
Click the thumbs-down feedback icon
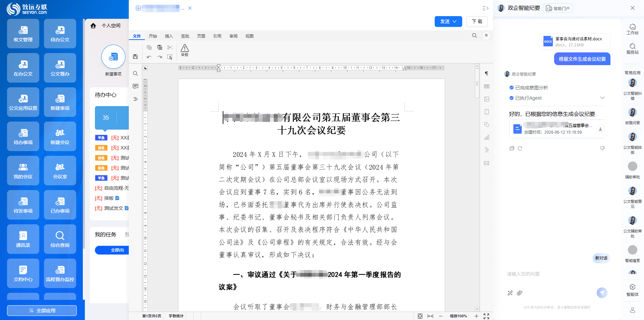coord(602,148)
